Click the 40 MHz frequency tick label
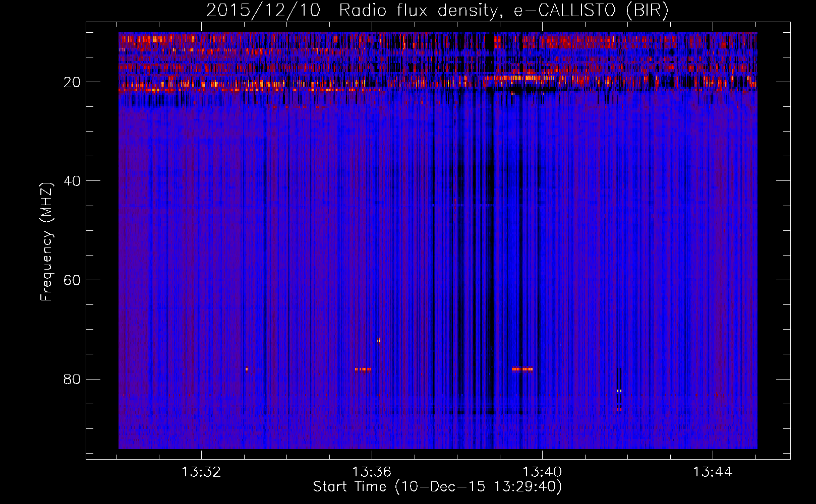 pyautogui.click(x=72, y=181)
